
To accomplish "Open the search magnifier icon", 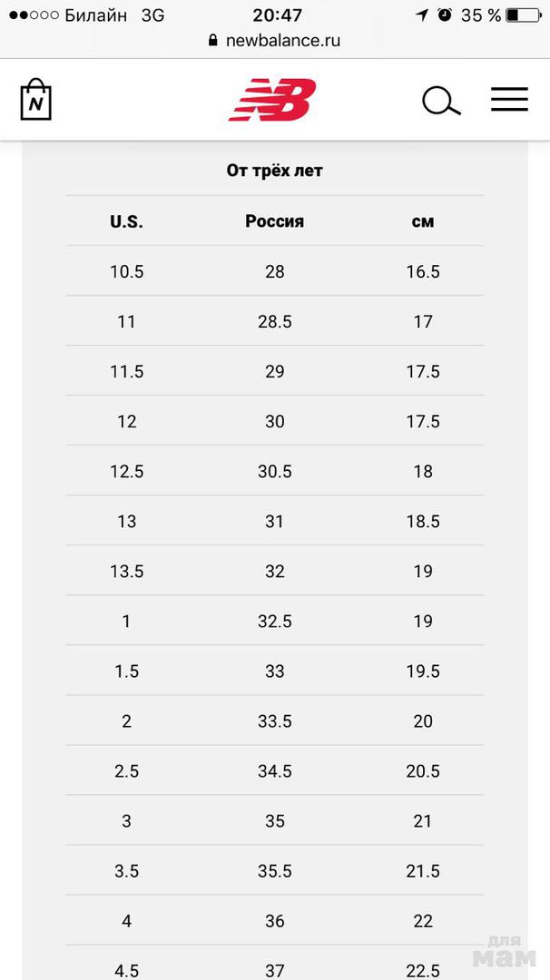I will tap(441, 101).
